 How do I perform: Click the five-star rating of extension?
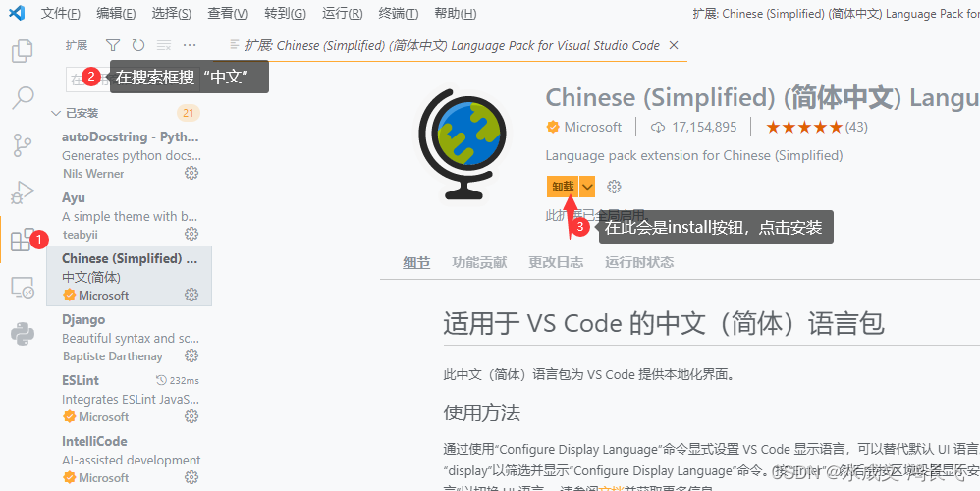(x=804, y=128)
